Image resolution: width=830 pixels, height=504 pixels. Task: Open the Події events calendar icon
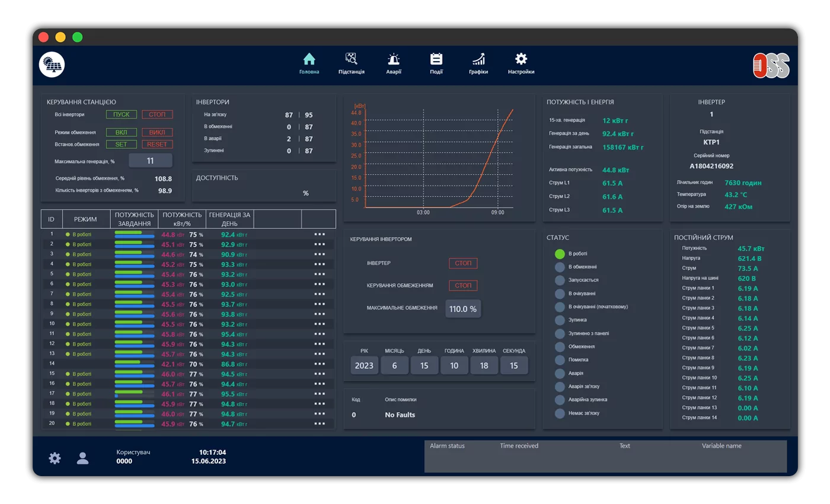pyautogui.click(x=436, y=59)
